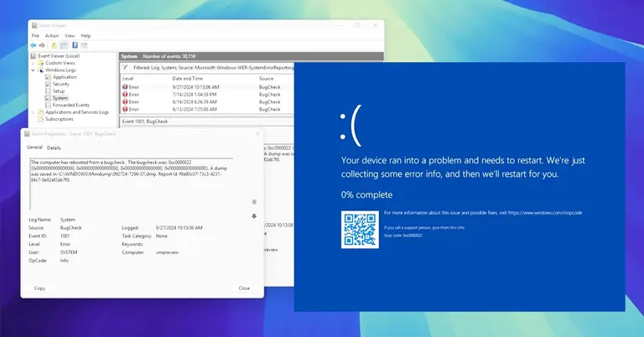Collapse the Windows Logs tree node
This screenshot has width=644, height=337.
34,70
